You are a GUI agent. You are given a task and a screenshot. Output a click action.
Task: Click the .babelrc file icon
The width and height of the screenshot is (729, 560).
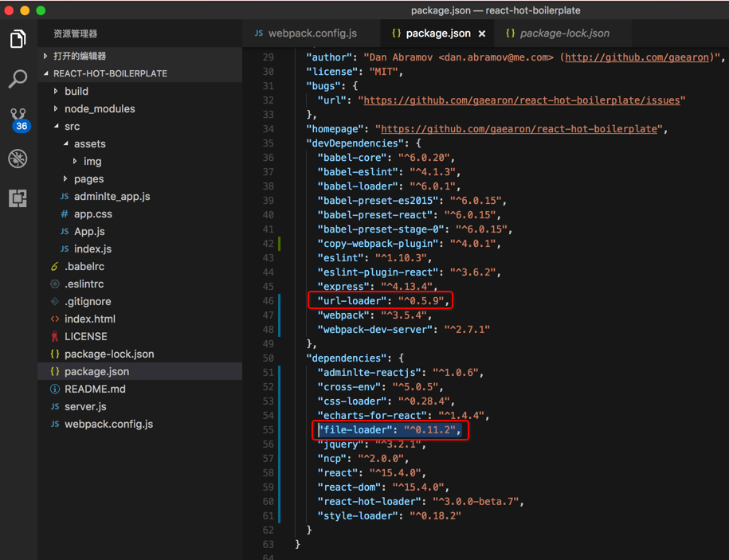coord(54,266)
